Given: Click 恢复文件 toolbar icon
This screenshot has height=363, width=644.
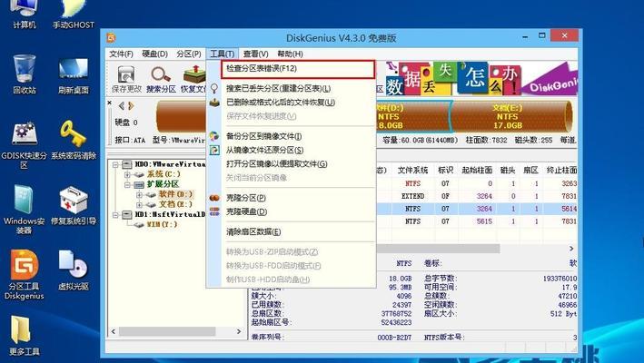Looking at the screenshot, I should pyautogui.click(x=193, y=79).
